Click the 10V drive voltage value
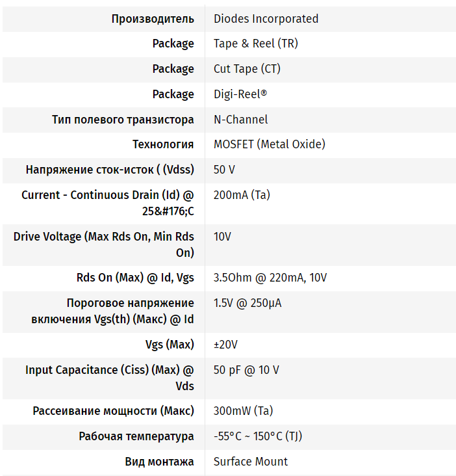This screenshot has width=456, height=476. point(222,237)
